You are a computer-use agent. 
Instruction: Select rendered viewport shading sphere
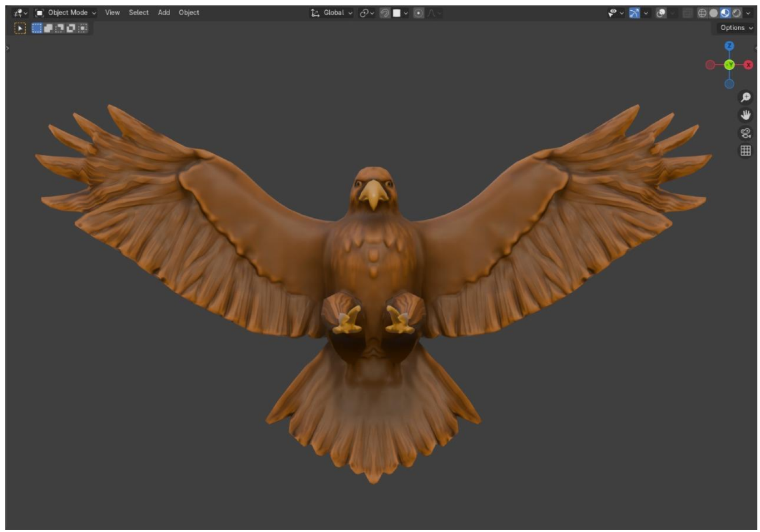click(736, 13)
